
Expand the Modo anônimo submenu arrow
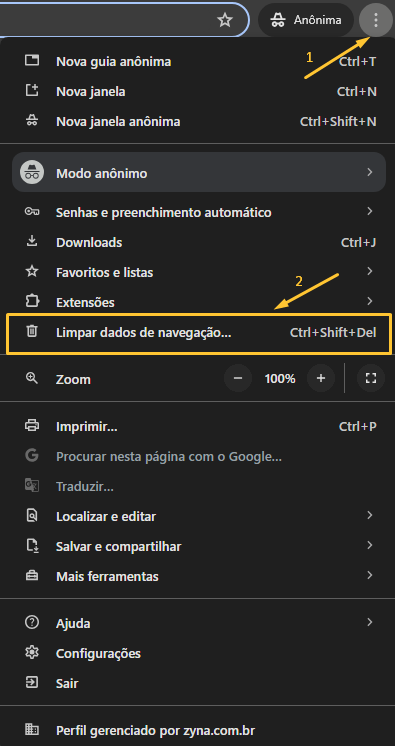pos(370,173)
